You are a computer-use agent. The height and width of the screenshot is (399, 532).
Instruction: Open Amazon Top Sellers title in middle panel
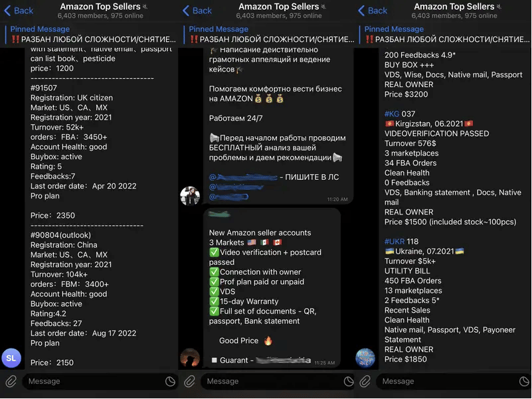coord(278,7)
